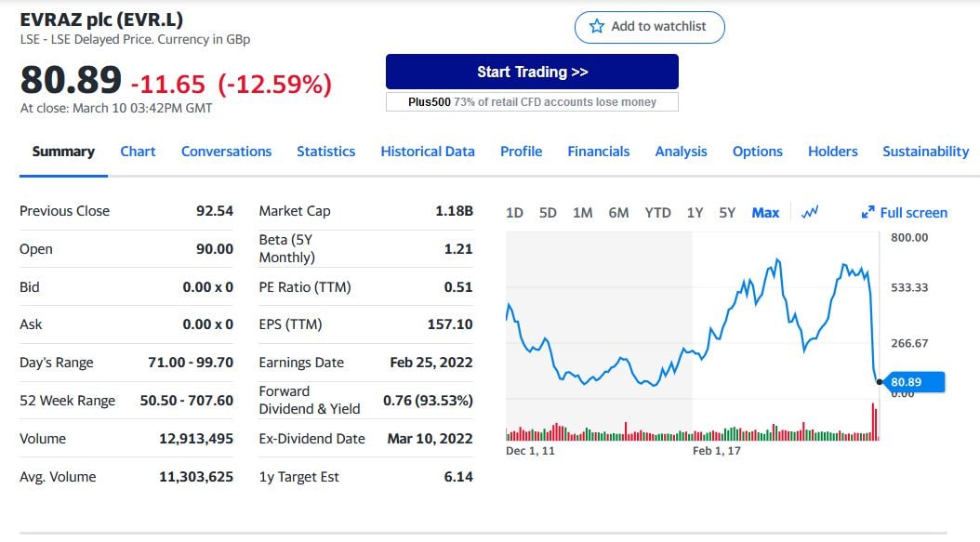Click the Plus500 disclaimer ad link
The width and height of the screenshot is (980, 542).
click(532, 102)
